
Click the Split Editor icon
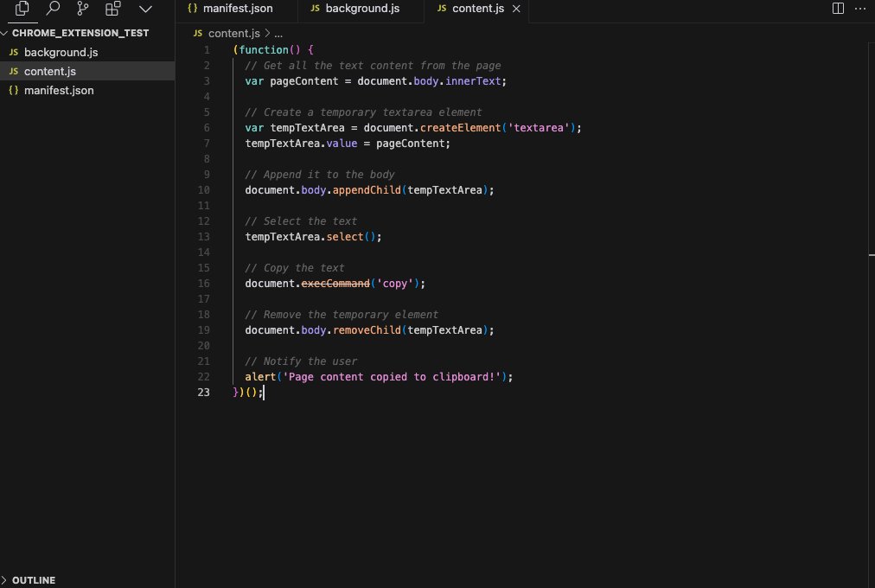coord(838,9)
